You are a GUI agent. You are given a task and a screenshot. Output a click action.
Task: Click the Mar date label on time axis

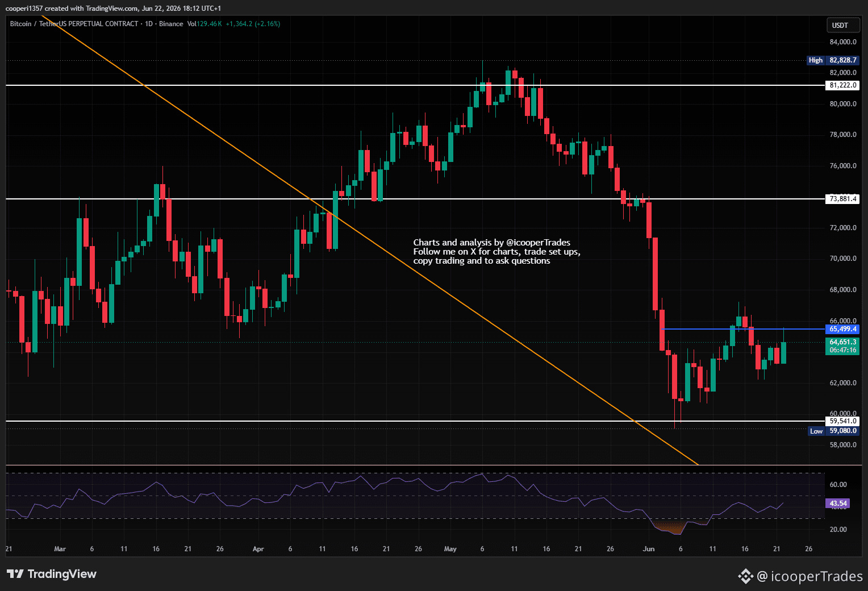(60, 549)
